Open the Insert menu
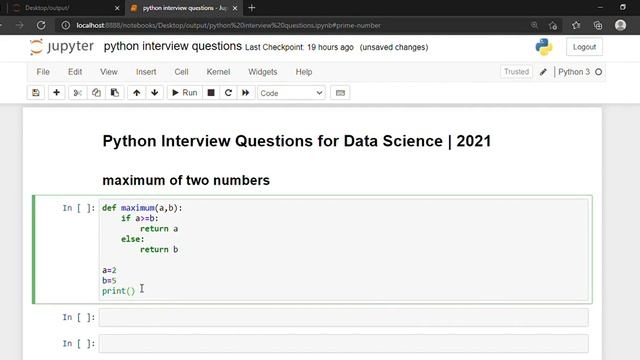640x360 pixels. point(146,72)
